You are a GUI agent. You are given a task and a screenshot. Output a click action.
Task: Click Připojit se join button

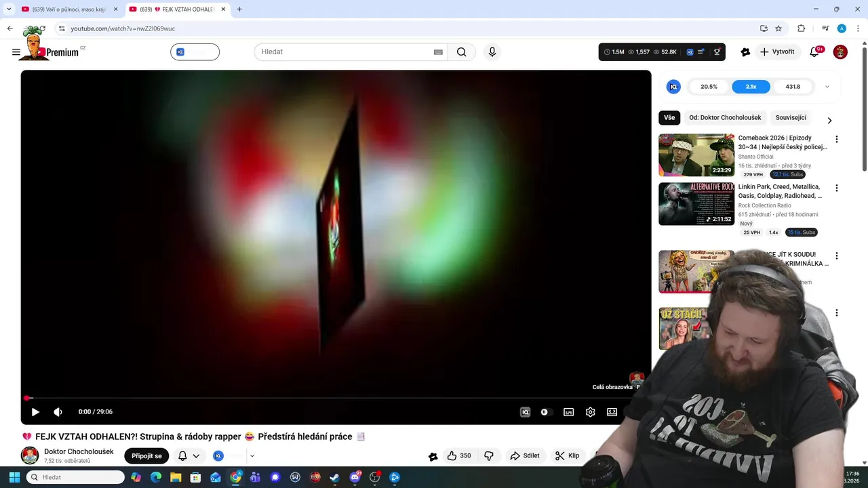pyautogui.click(x=146, y=456)
